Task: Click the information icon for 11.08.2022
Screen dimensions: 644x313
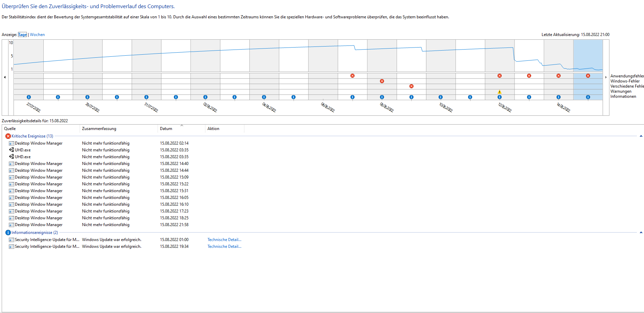Action: (470, 97)
